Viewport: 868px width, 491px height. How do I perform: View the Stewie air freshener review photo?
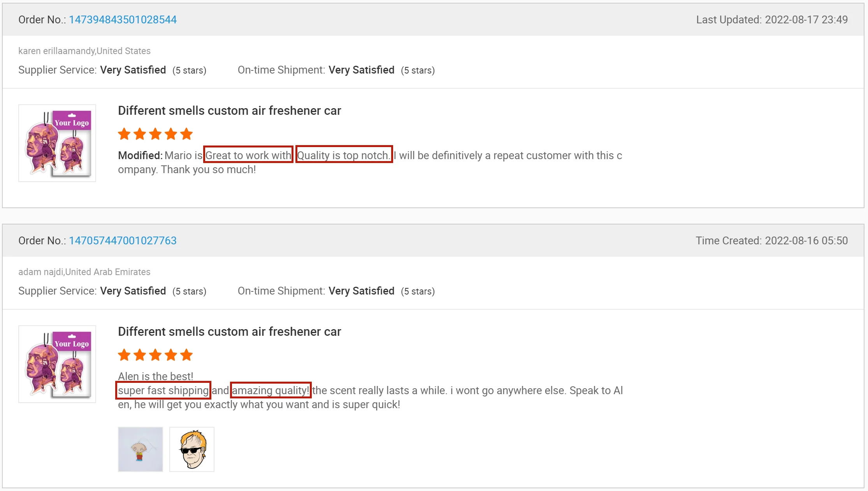click(x=141, y=449)
